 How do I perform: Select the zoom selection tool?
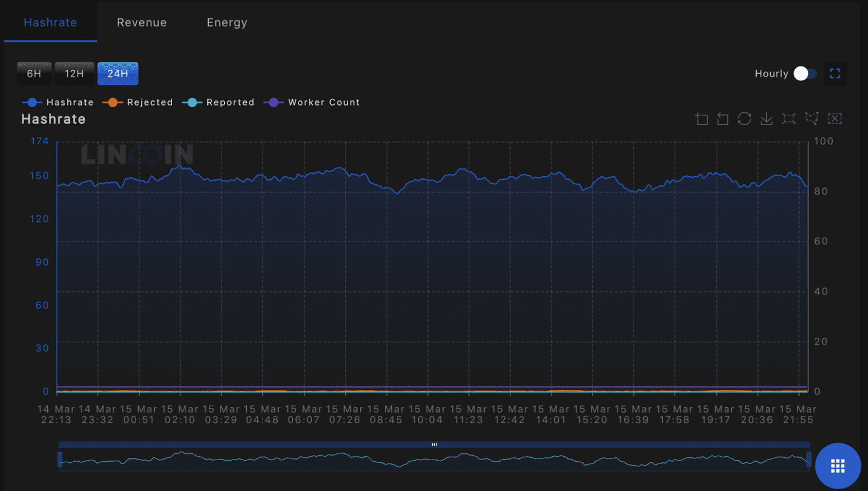702,119
